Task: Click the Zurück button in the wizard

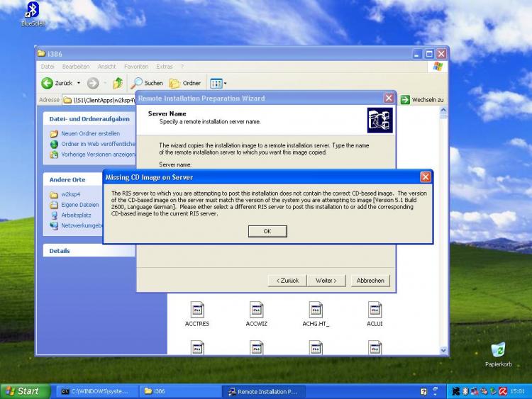Action: (287, 281)
